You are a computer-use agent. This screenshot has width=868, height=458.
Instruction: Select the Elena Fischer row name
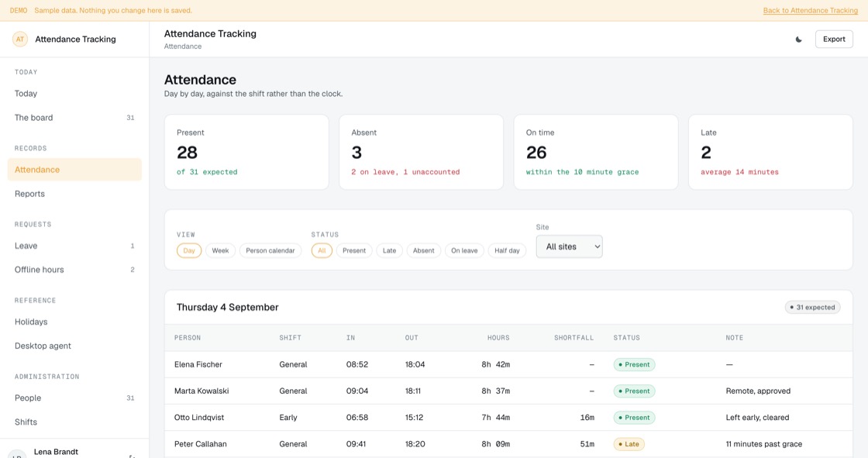tap(198, 364)
